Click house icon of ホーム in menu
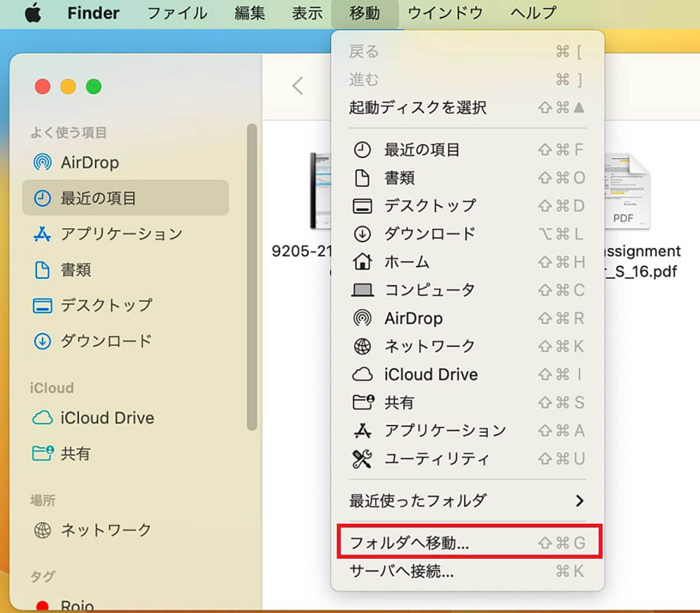Screen dimensions: 700x613 click(362, 261)
